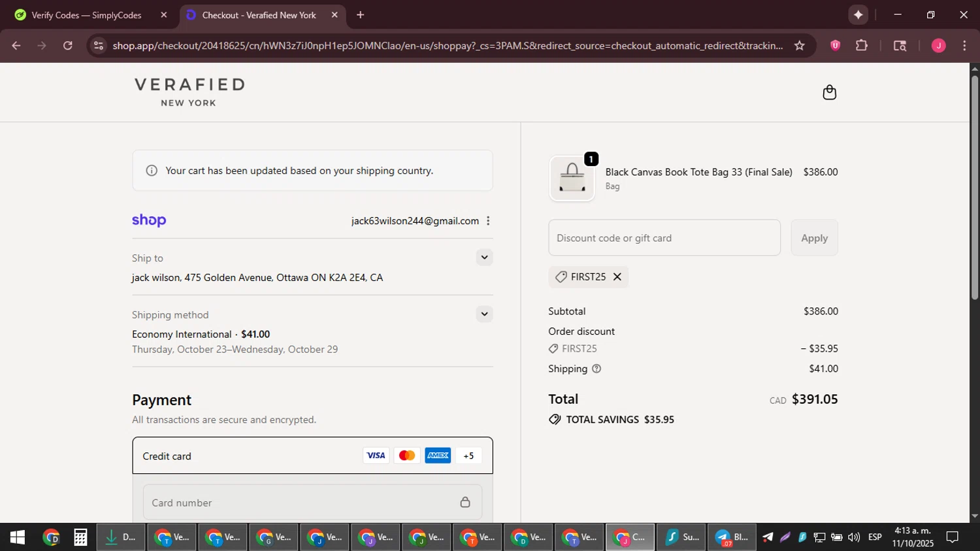Open the Windows Start menu
This screenshot has height=551, width=980.
[18, 537]
